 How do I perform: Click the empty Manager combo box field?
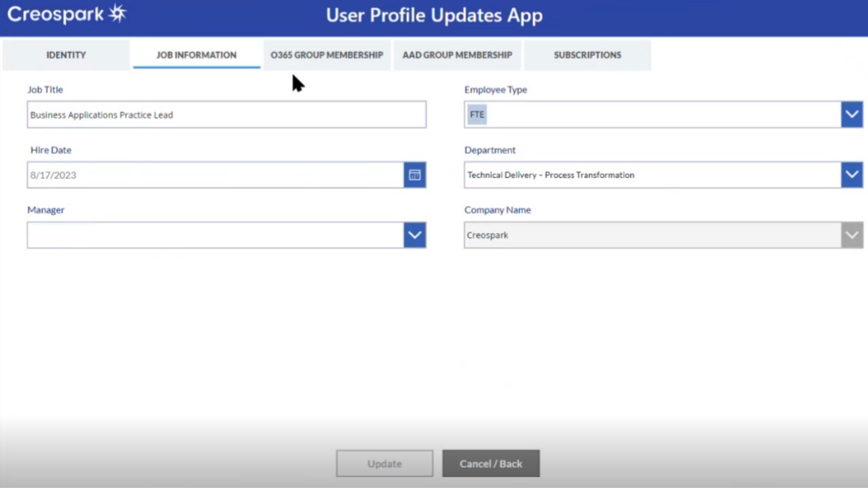(216, 235)
